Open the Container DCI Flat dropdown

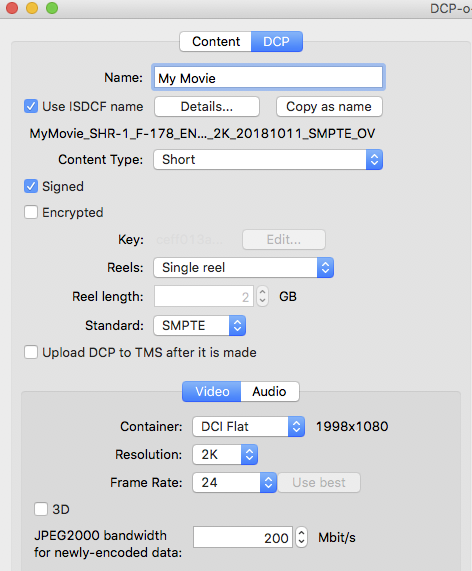[x=248, y=426]
